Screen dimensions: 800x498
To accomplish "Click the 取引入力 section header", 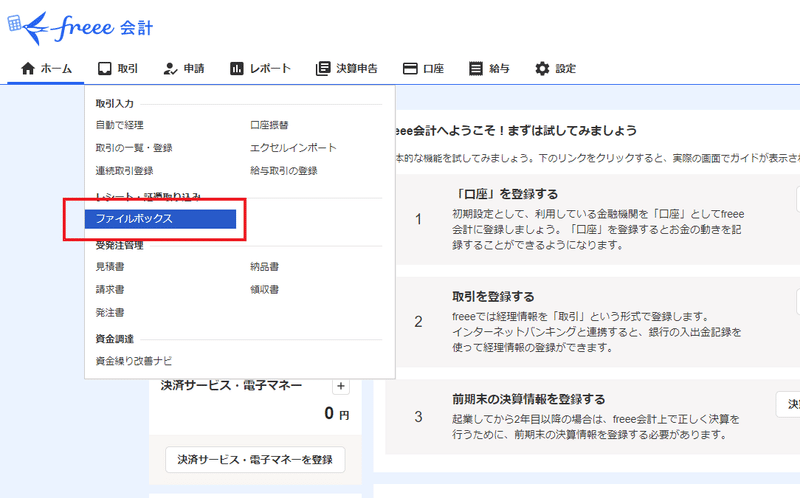I will [x=114, y=104].
